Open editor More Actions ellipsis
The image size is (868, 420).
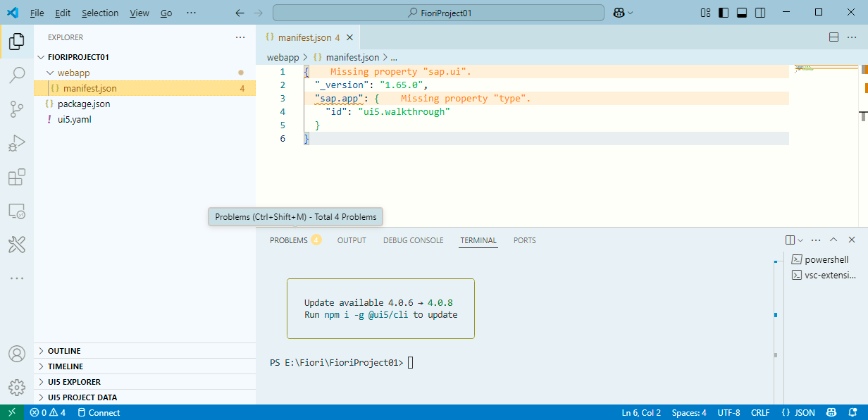click(852, 37)
